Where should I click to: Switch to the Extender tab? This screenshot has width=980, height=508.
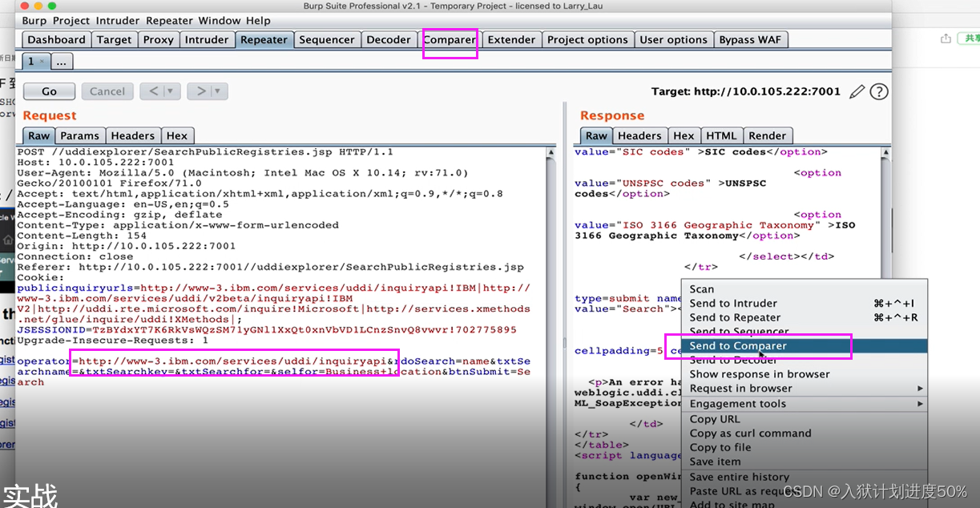511,39
